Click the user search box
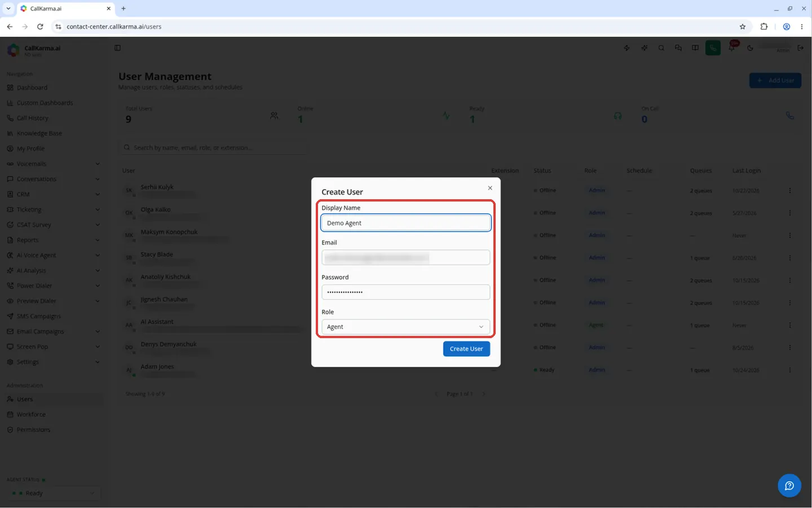Image resolution: width=812 pixels, height=508 pixels. (x=214, y=148)
